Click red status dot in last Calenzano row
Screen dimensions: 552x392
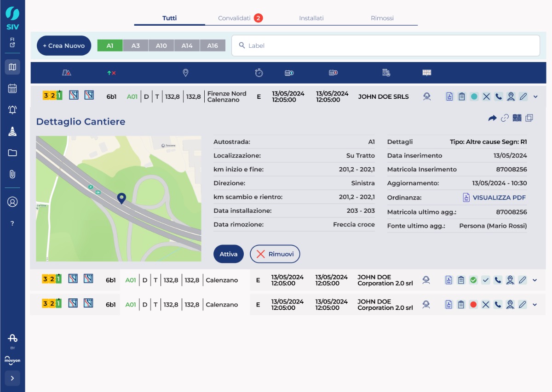473,304
